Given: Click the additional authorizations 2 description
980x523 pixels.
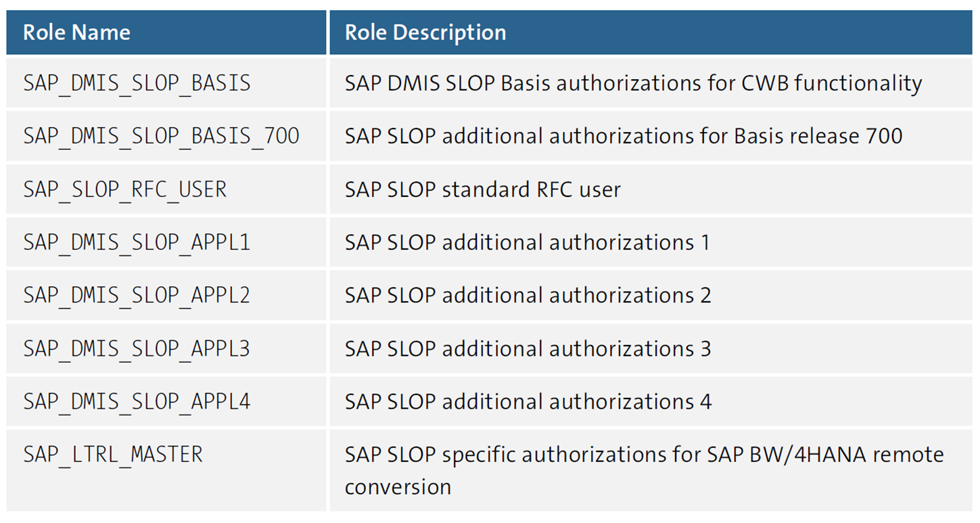Looking at the screenshot, I should [x=526, y=296].
